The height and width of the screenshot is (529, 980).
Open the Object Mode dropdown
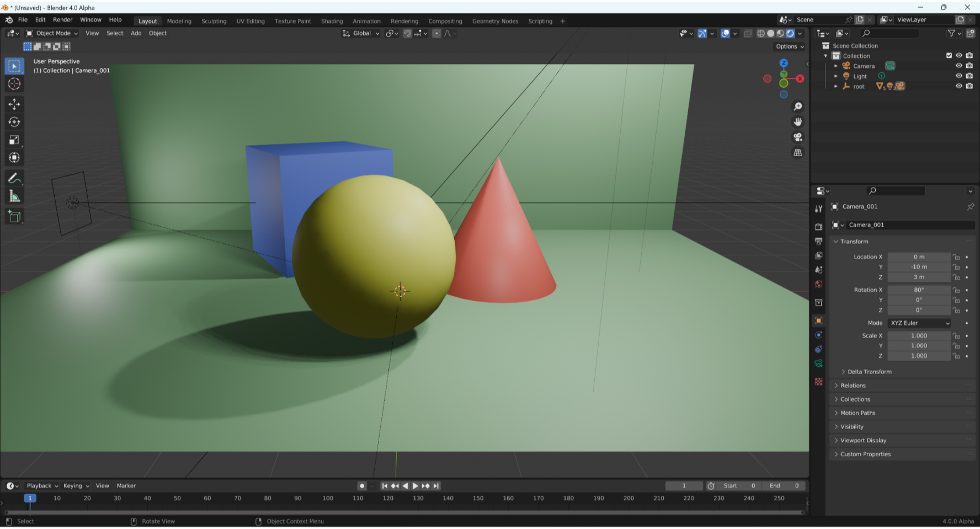(x=51, y=33)
